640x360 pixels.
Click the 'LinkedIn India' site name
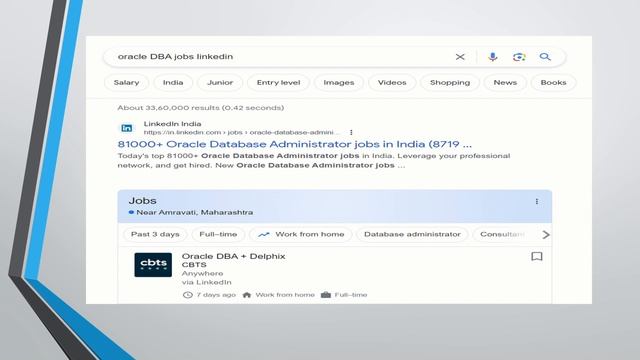(x=172, y=124)
